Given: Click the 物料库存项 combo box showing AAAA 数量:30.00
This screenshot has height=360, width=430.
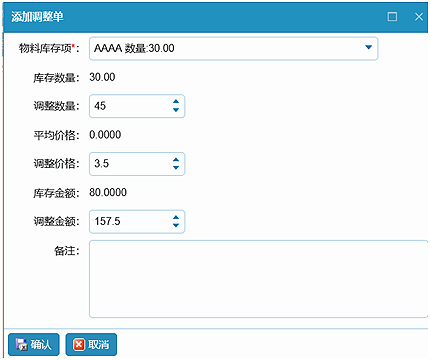Looking at the screenshot, I should click(233, 49).
